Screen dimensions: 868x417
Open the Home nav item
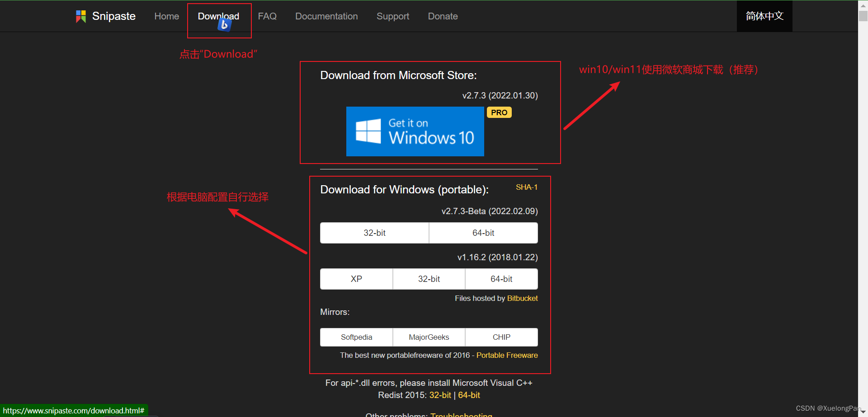point(167,16)
